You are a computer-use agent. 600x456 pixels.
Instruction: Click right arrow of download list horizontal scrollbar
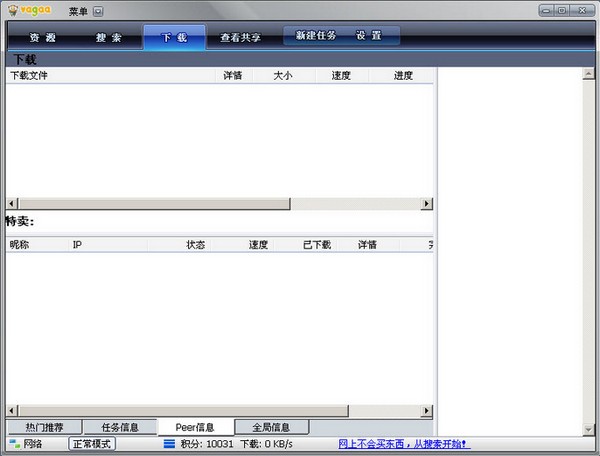point(427,203)
